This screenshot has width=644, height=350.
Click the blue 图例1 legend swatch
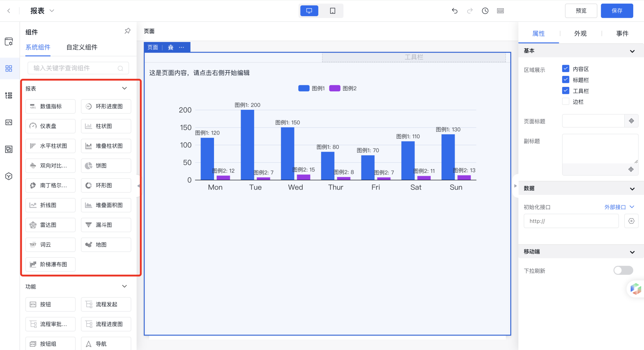304,88
